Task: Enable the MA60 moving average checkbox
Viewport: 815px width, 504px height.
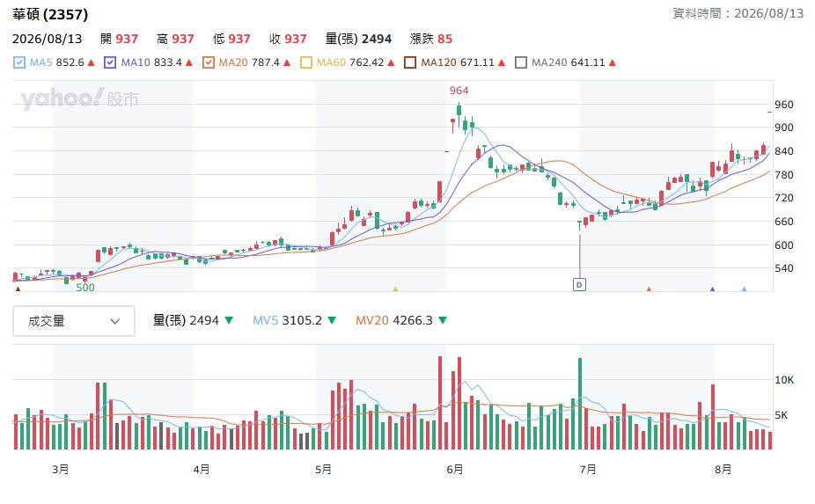Action: tap(306, 62)
